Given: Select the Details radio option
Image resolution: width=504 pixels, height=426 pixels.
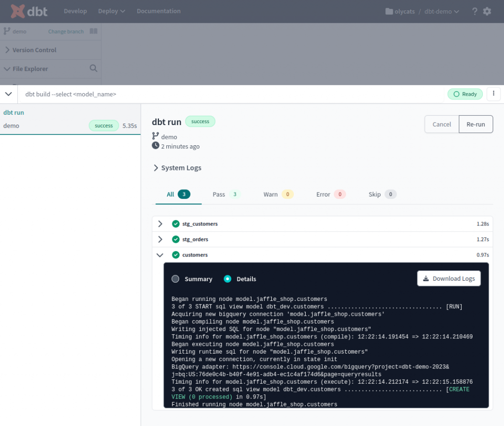Looking at the screenshot, I should [x=227, y=279].
